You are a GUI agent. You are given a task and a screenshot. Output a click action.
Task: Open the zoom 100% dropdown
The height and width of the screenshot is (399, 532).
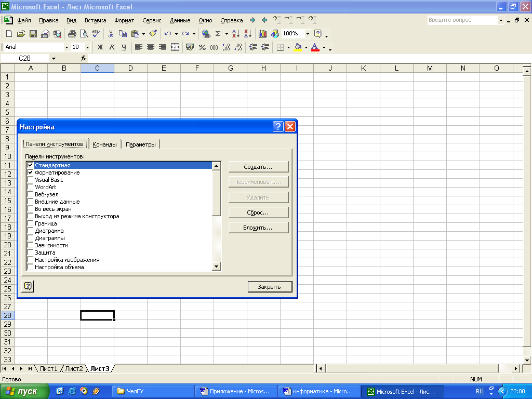click(308, 33)
